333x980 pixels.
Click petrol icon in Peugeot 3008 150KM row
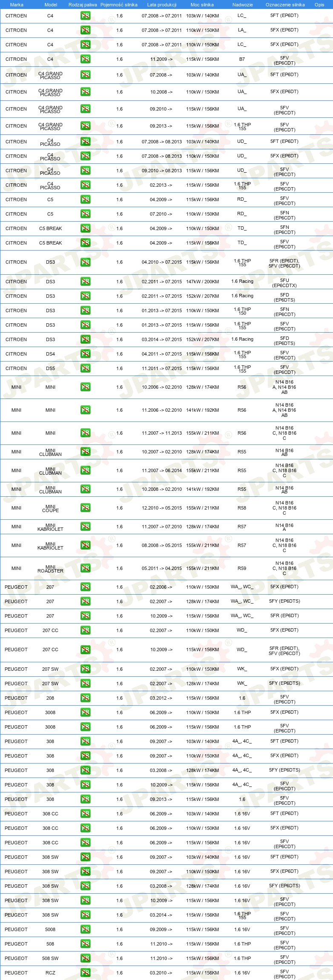(85, 712)
